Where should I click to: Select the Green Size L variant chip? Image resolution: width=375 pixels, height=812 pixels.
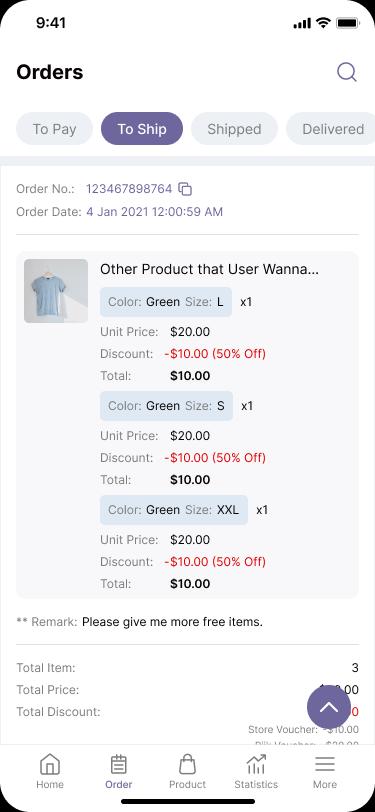(x=166, y=301)
